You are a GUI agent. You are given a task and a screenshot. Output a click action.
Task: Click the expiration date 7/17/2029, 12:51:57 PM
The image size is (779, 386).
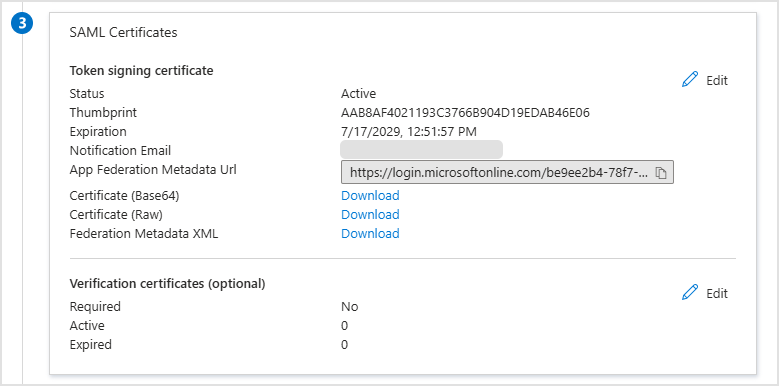[408, 132]
